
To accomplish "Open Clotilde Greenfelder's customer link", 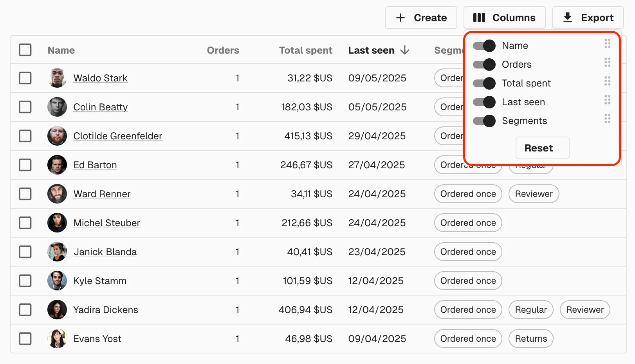I will [117, 136].
